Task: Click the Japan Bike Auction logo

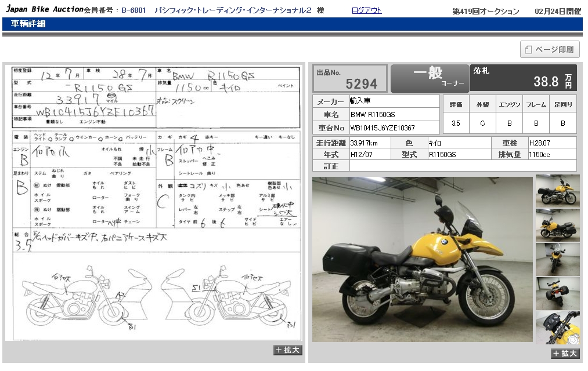Action: click(x=44, y=10)
